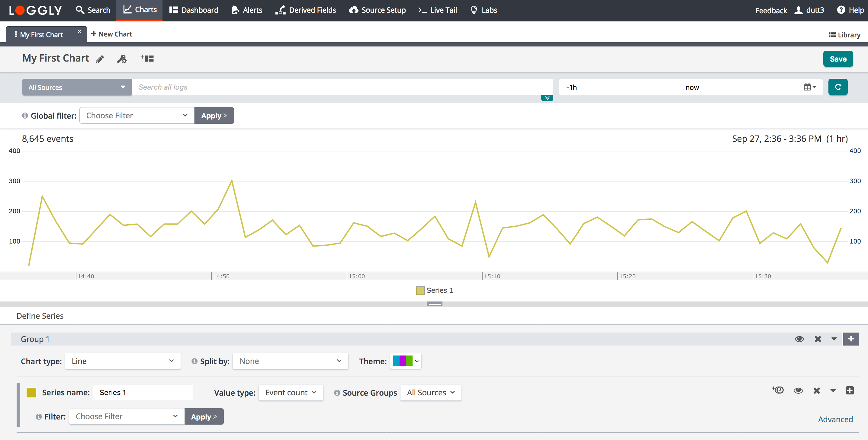
Task: Open the Search page
Action: coord(93,10)
